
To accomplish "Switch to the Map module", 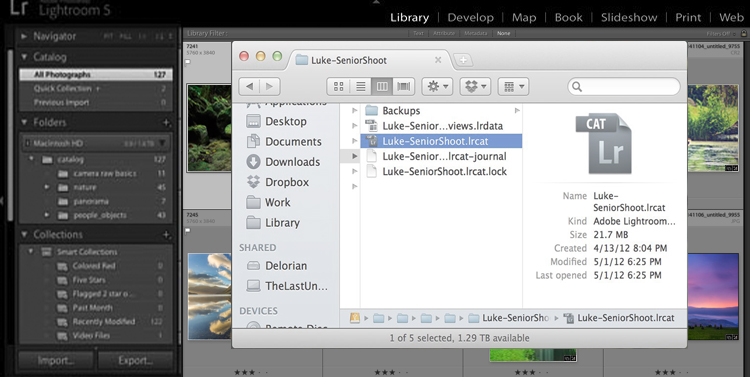I will coord(524,18).
